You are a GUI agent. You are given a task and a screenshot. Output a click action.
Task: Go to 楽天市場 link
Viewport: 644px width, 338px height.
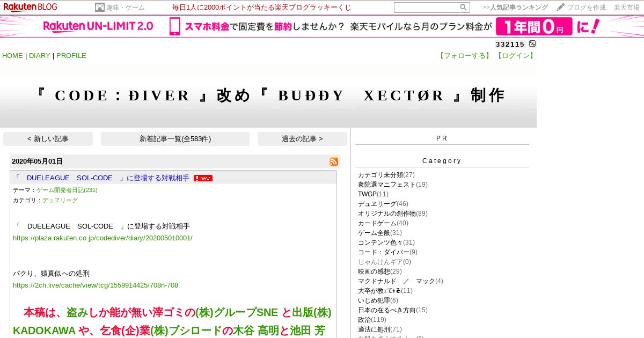click(x=627, y=8)
